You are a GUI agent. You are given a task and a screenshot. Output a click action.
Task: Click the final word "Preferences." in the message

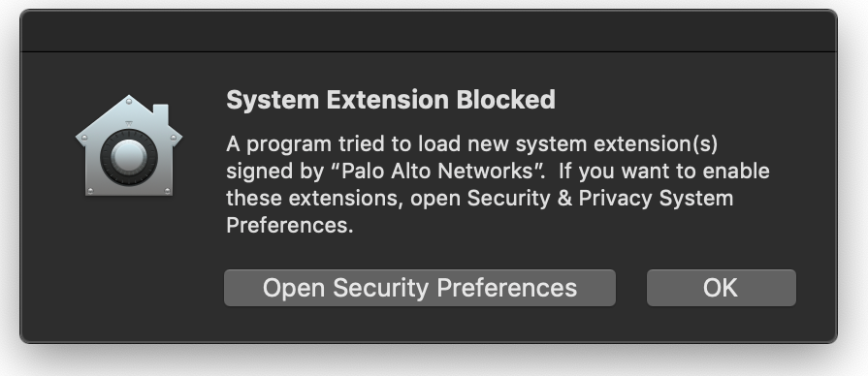point(290,225)
